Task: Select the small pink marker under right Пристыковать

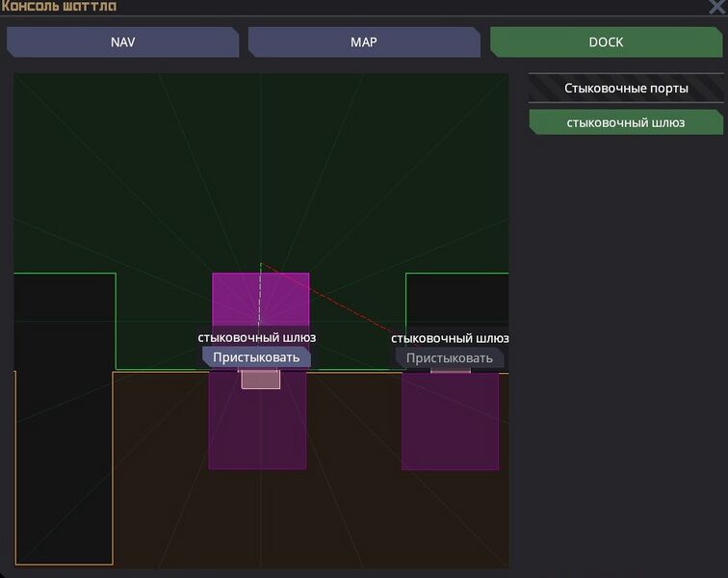Action: [450, 369]
